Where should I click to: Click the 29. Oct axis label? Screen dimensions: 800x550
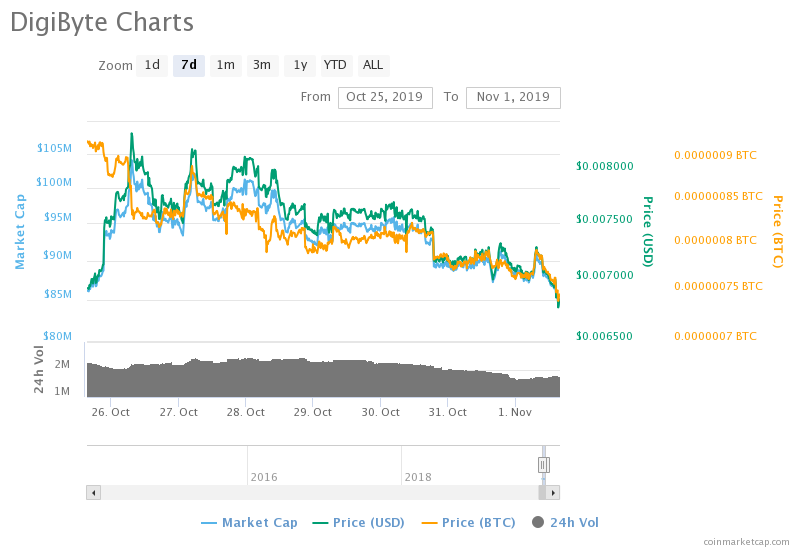pos(312,412)
